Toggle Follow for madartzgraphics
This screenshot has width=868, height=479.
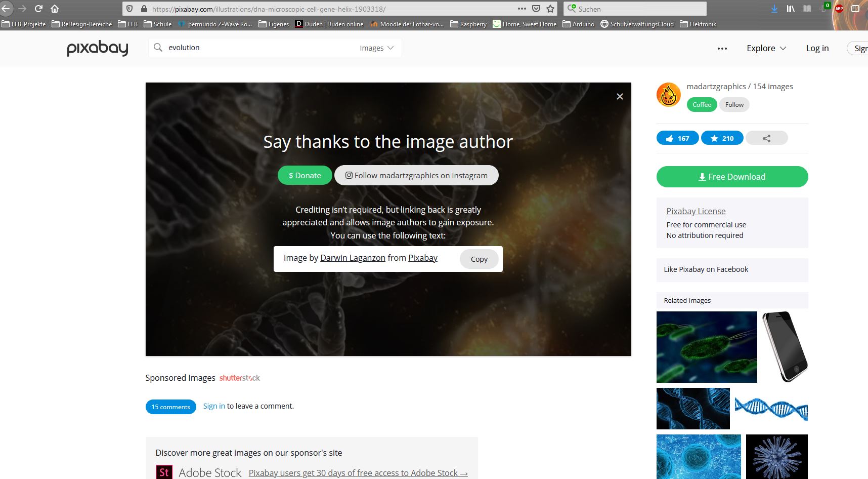734,105
